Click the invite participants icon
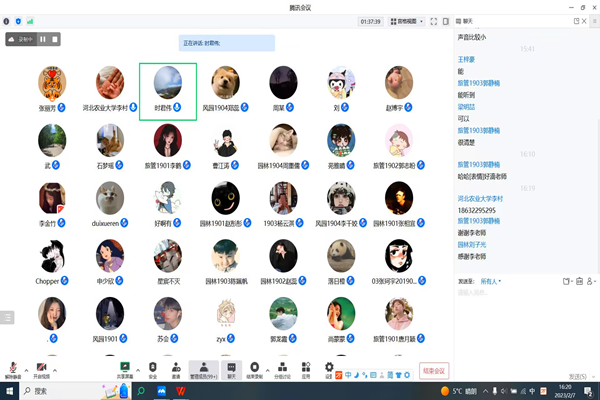The width and height of the screenshot is (600, 400). tap(176, 366)
